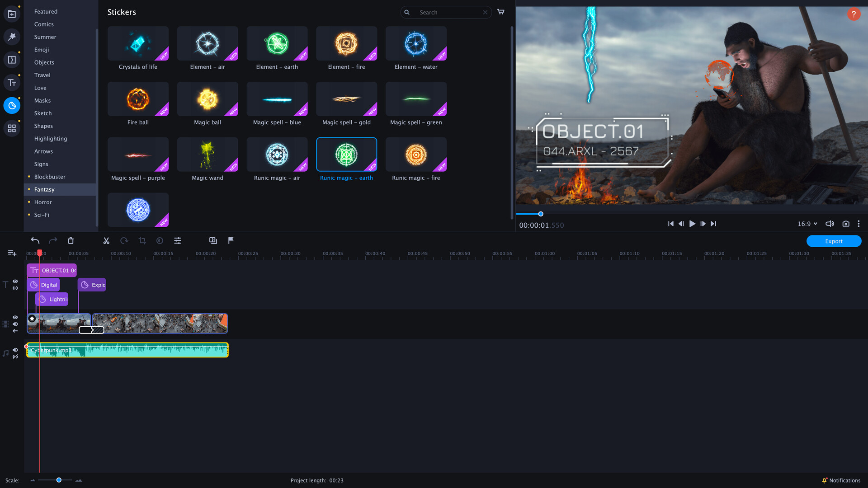Click the scissors/cut tool icon

106,240
